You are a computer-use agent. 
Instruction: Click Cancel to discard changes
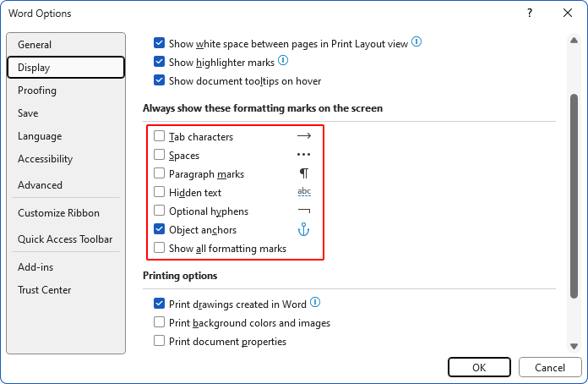point(550,367)
